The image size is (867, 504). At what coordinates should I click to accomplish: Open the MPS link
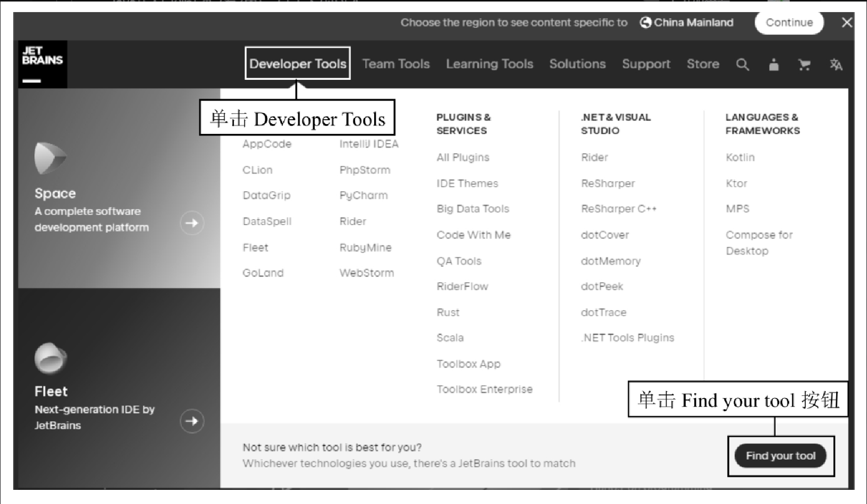coord(737,209)
